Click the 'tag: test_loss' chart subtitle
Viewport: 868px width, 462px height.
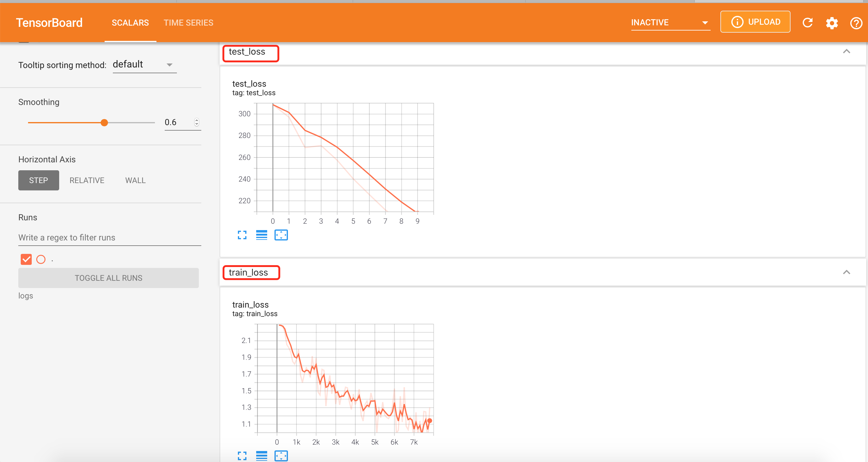pyautogui.click(x=254, y=93)
